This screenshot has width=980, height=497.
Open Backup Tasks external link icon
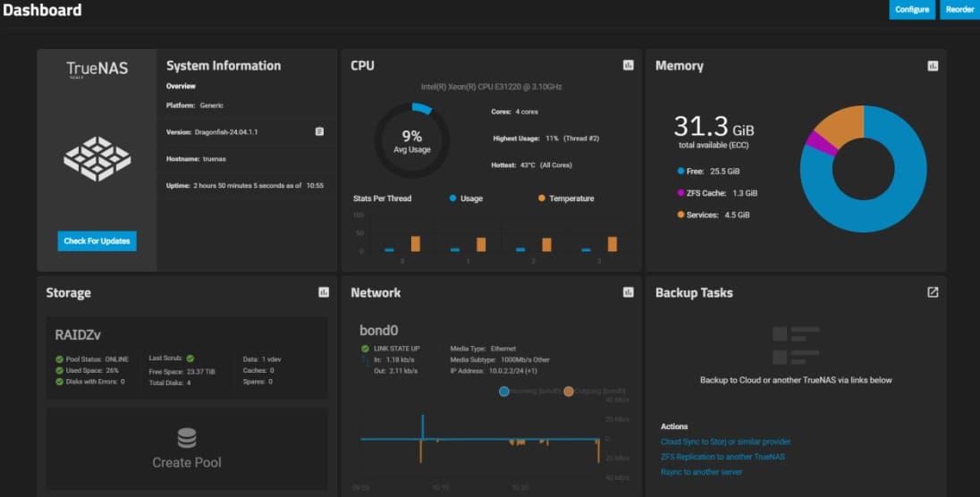(933, 292)
